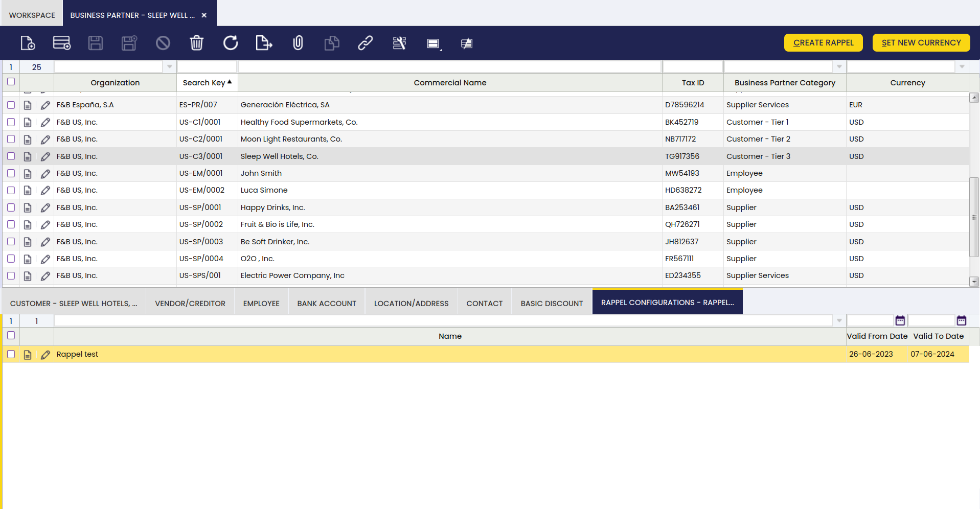Close the Business Partner tab

(x=204, y=15)
